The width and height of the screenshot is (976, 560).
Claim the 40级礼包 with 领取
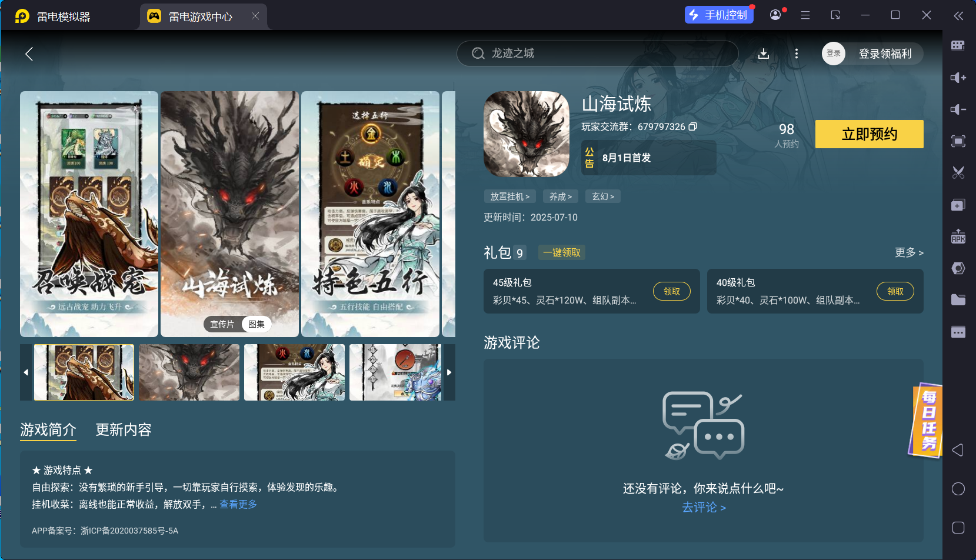click(x=895, y=291)
